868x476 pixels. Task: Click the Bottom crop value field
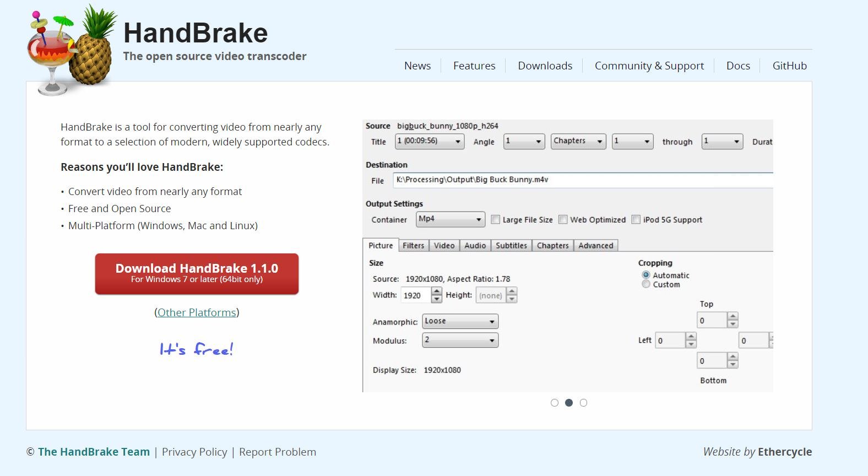712,361
